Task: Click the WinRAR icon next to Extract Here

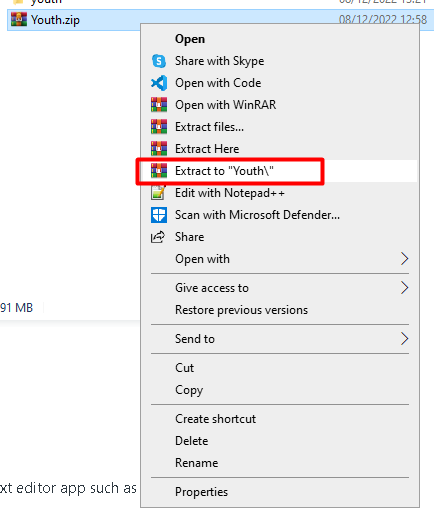Action: (159, 149)
